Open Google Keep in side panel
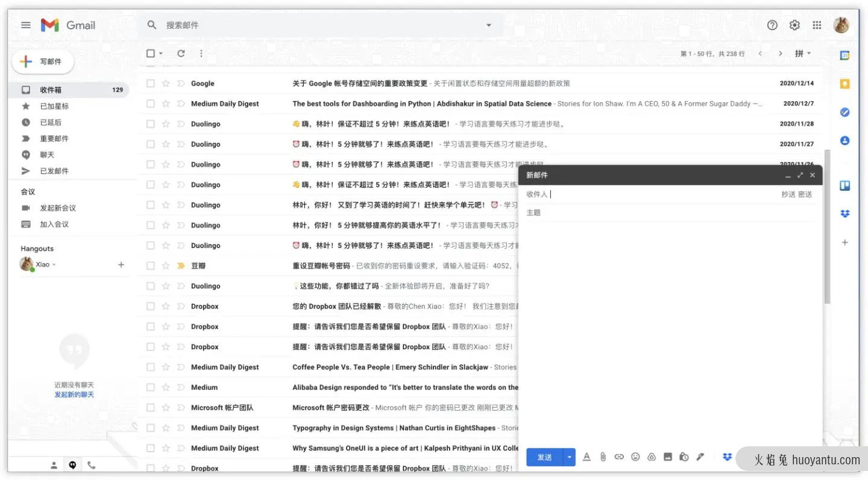This screenshot has width=868, height=480. tap(845, 84)
